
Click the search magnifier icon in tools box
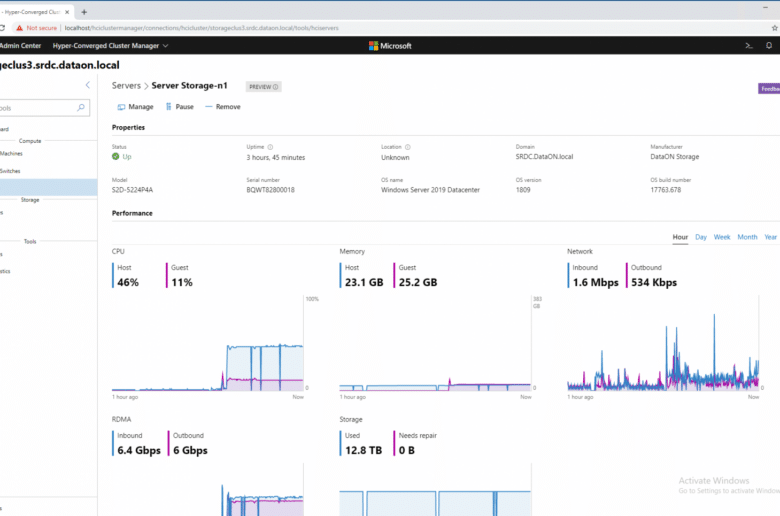(x=81, y=107)
